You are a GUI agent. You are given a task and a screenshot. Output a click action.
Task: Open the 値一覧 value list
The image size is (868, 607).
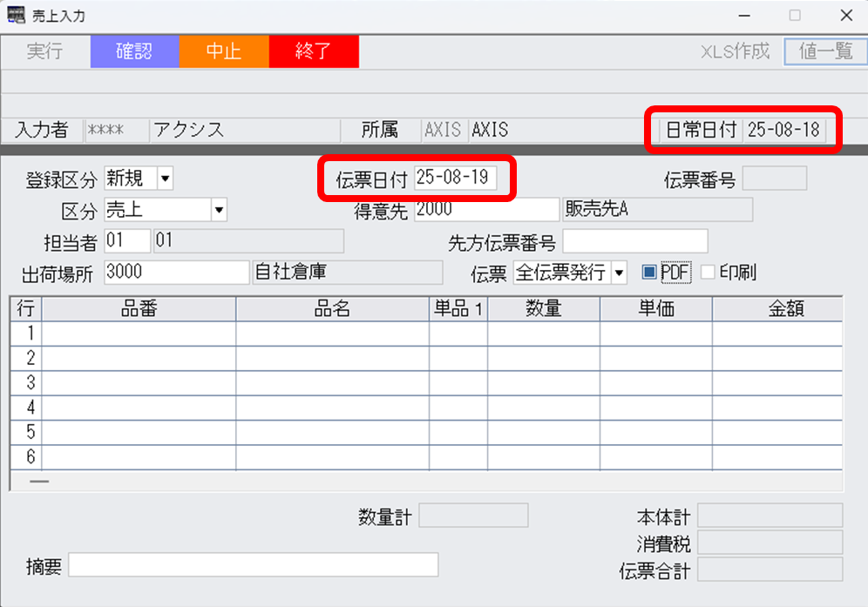click(825, 51)
